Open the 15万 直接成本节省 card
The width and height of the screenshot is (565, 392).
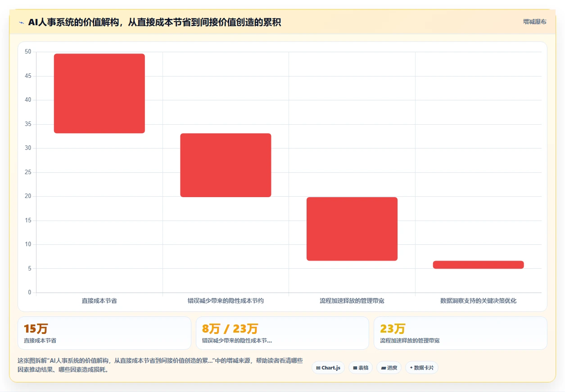coord(104,333)
